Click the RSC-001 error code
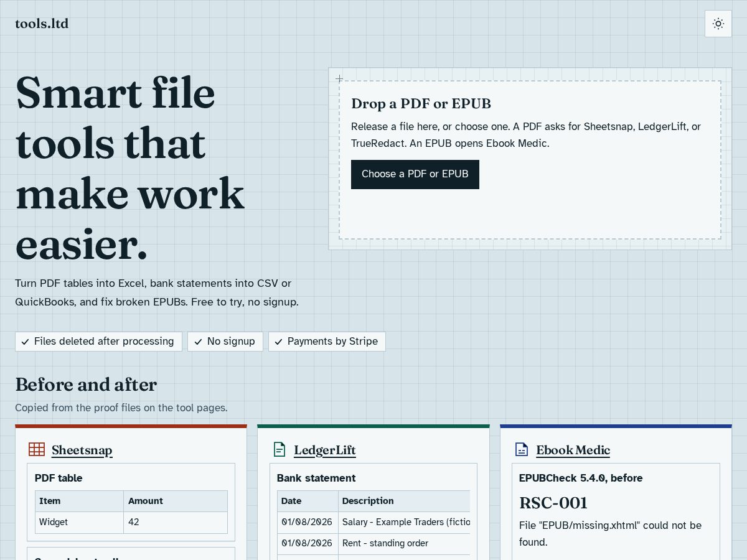747x560 pixels. [x=553, y=503]
